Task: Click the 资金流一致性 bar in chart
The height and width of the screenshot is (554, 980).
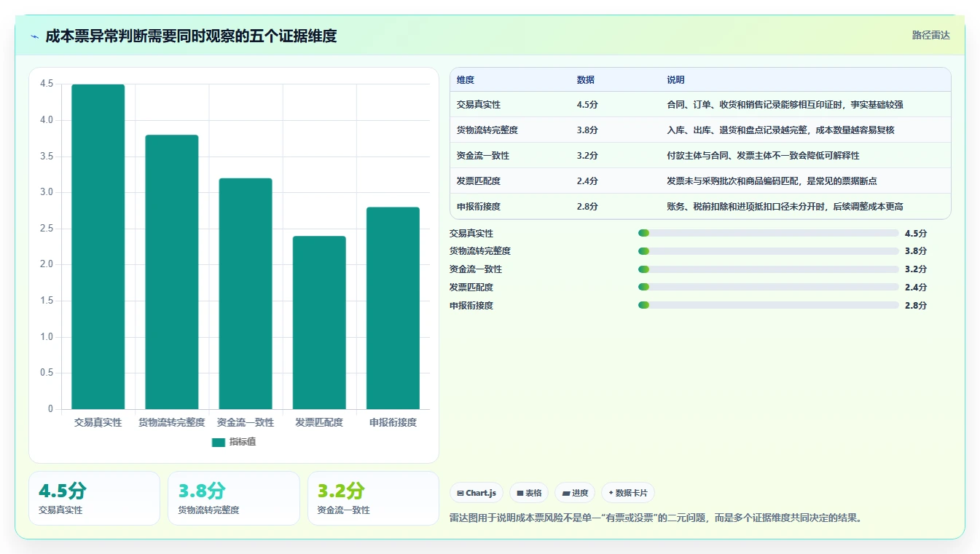Action: coord(246,293)
